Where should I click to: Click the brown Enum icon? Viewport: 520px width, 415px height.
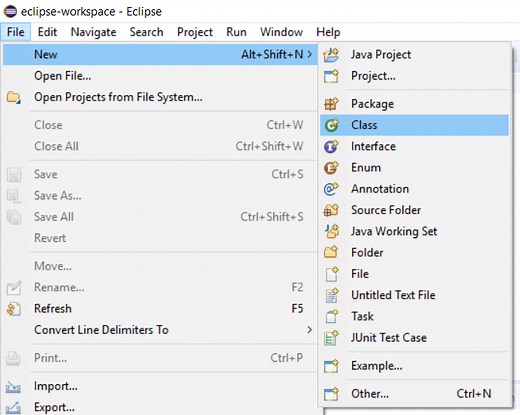331,168
